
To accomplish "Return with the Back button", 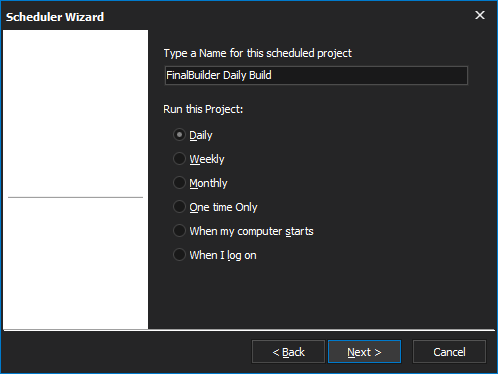I will [288, 352].
